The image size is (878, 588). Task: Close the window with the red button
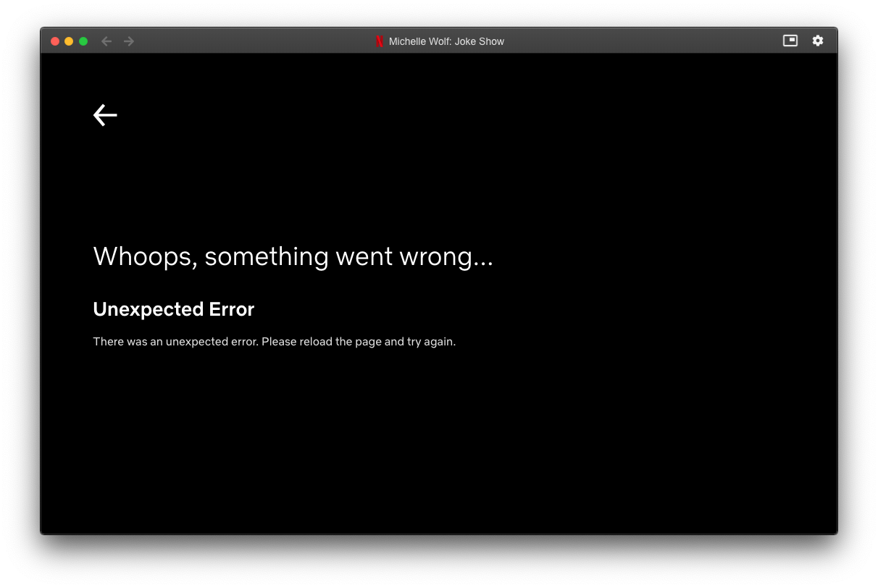coord(55,41)
